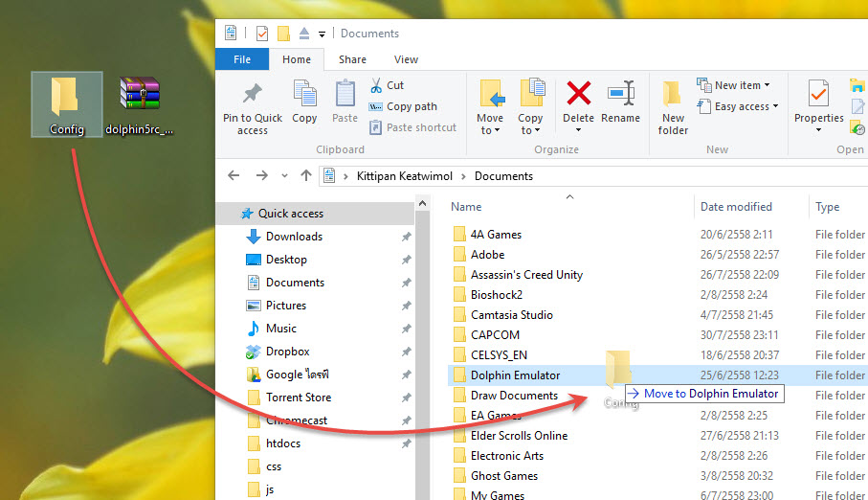Click the New folder icon in the title bar
The width and height of the screenshot is (868, 500).
tap(283, 34)
